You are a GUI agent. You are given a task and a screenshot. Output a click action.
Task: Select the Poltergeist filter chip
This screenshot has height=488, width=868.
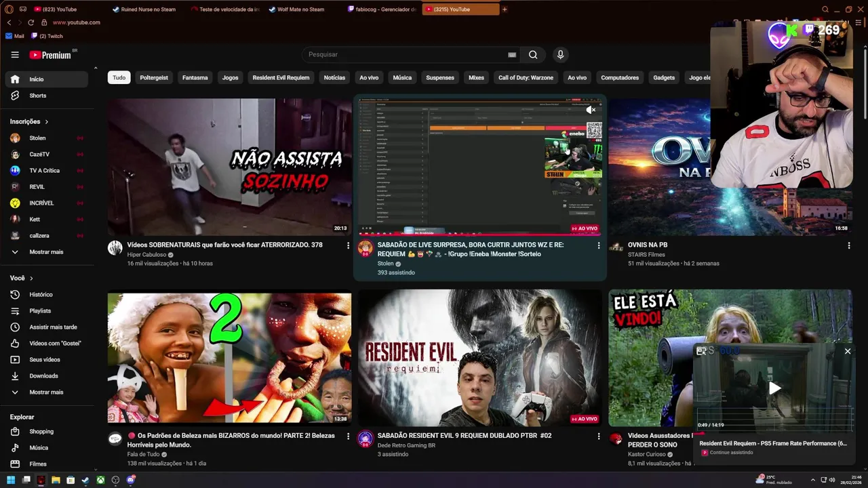pos(154,78)
